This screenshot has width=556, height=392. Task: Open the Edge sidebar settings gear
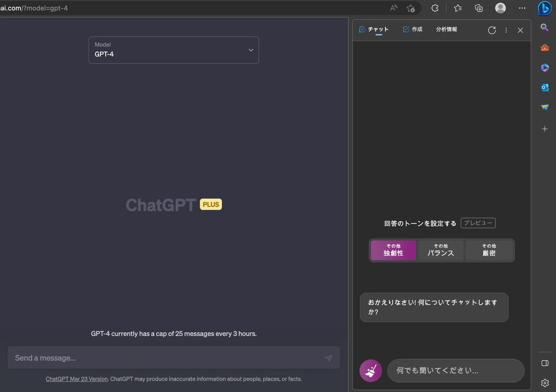coord(545,383)
